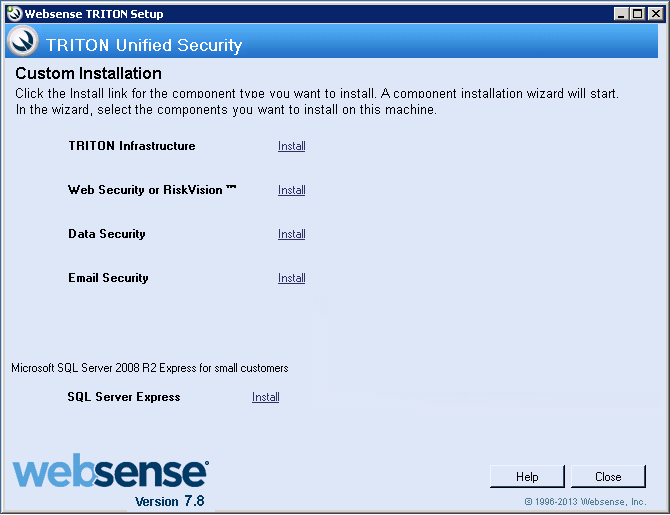The height and width of the screenshot is (515, 670).
Task: Click the TRITON Unified Security logo icon
Action: pos(23,41)
